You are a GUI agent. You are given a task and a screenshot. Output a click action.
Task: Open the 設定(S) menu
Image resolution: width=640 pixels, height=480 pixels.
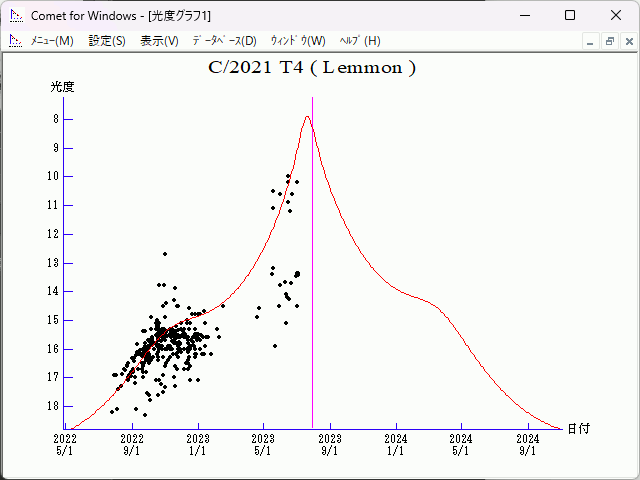coord(107,41)
